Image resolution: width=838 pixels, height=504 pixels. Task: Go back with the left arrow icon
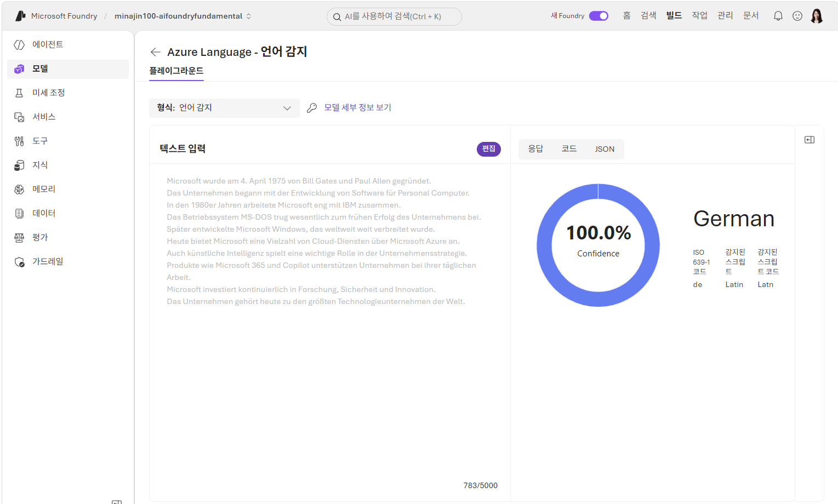click(x=156, y=52)
